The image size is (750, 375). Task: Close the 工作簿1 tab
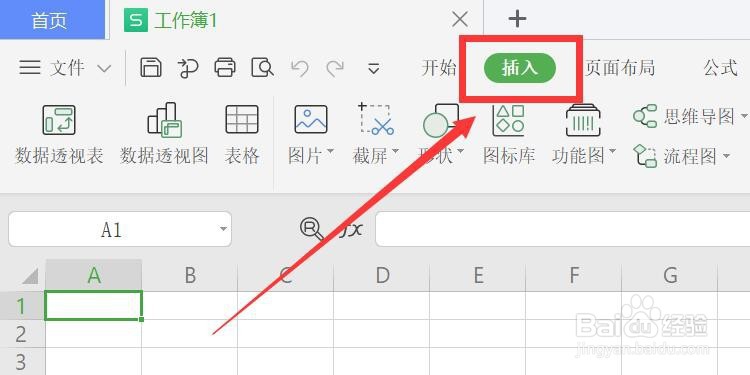tap(460, 20)
